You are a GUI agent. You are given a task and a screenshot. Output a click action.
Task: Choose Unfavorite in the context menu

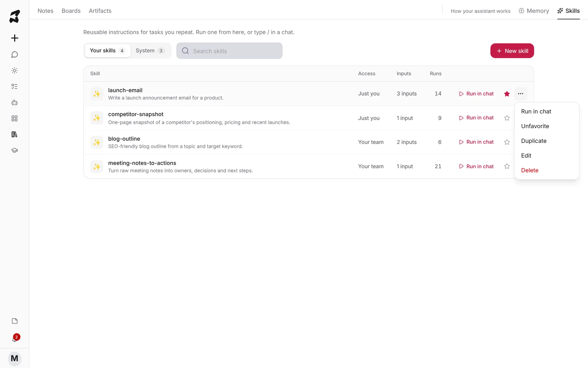(547, 126)
